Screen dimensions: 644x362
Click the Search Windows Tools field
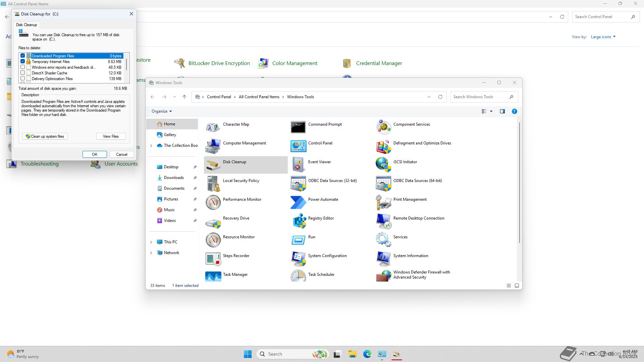coord(480,97)
